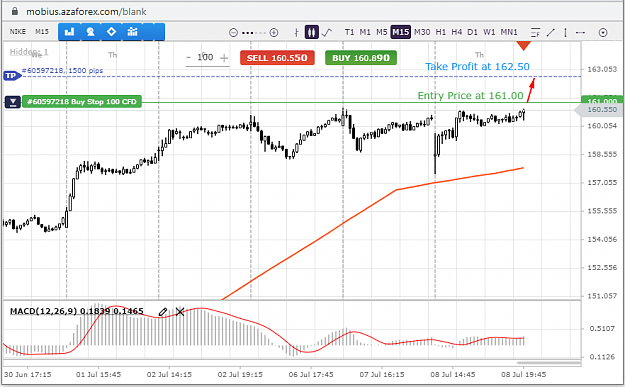Click the 151.057 price axis label
This screenshot has width=625, height=387.
click(602, 296)
